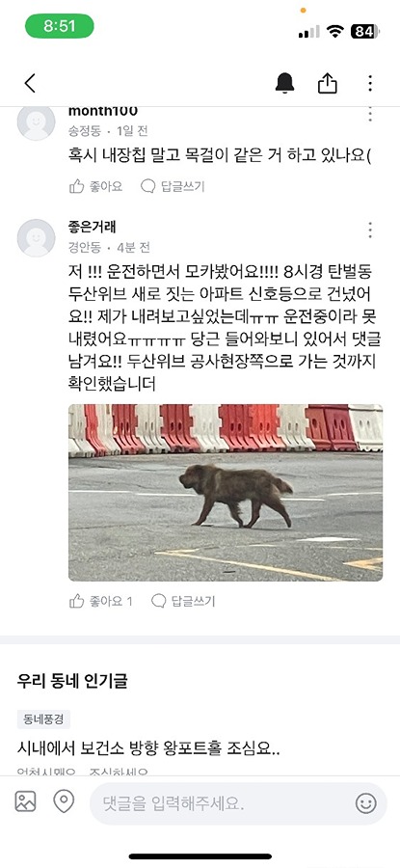Add location using the pin icon
The image size is (400, 868).
(64, 801)
